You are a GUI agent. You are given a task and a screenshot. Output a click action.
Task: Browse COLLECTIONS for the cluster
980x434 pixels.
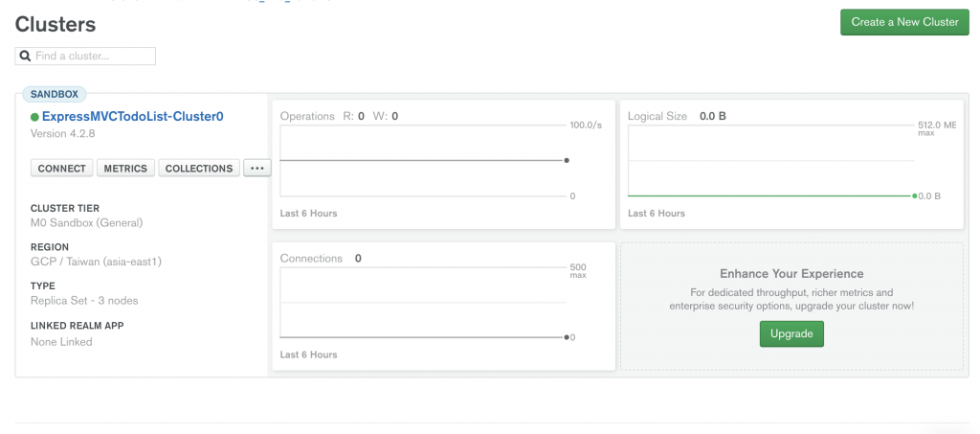(x=199, y=169)
